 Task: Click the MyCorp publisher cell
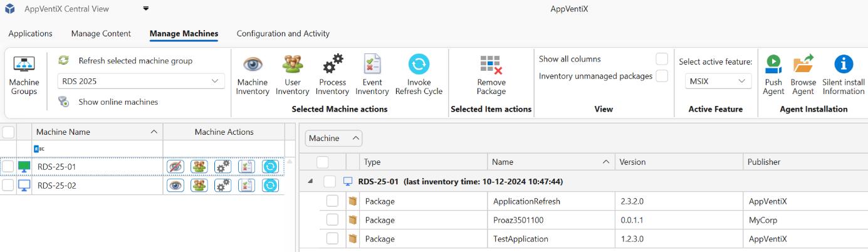pyautogui.click(x=805, y=220)
